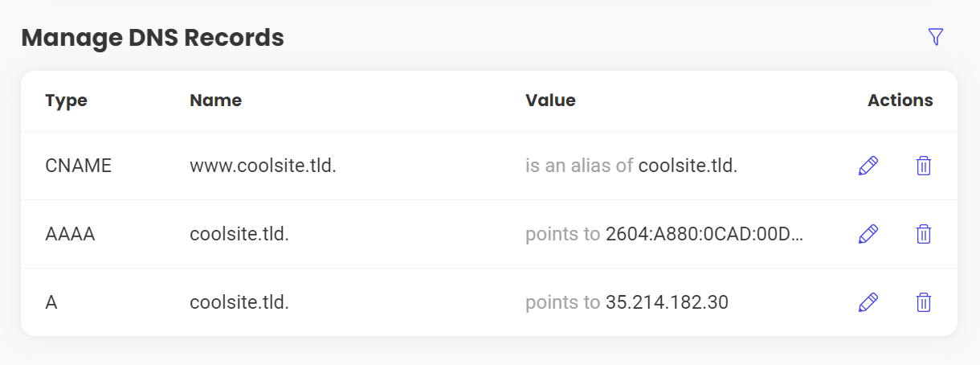The width and height of the screenshot is (980, 365).
Task: Delete the A record trash icon
Action: (924, 302)
